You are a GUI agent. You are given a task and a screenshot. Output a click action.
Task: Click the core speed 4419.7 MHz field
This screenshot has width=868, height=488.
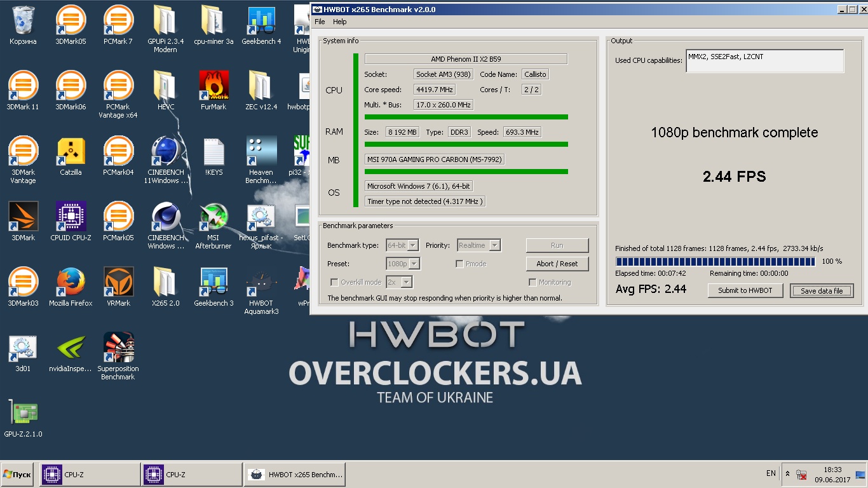(x=435, y=90)
